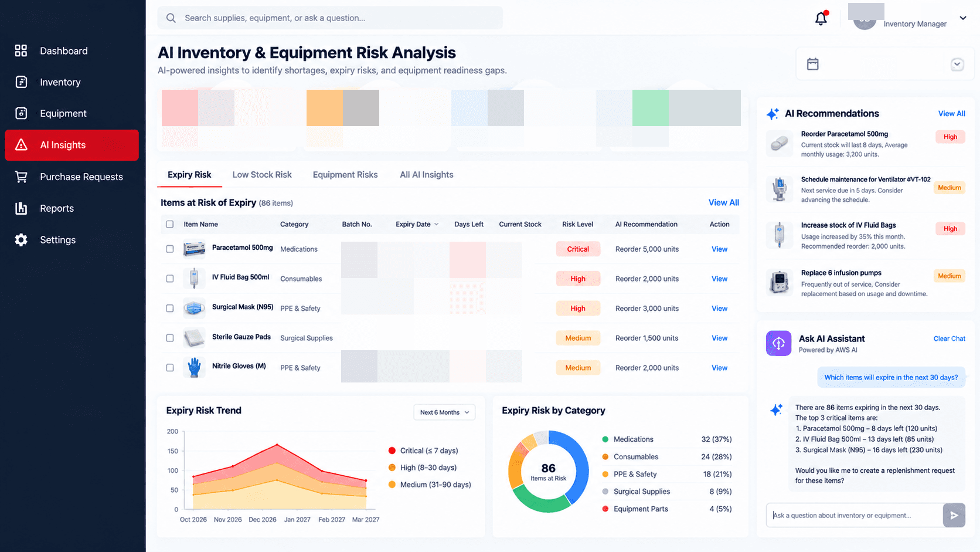Click the Nitrile Gloves item image
Image resolution: width=980 pixels, height=552 pixels.
tap(194, 368)
